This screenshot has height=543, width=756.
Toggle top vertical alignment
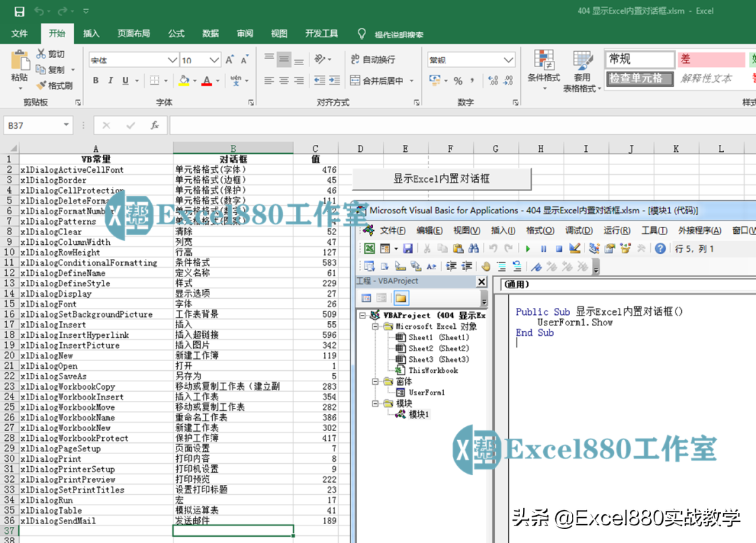pos(269,57)
